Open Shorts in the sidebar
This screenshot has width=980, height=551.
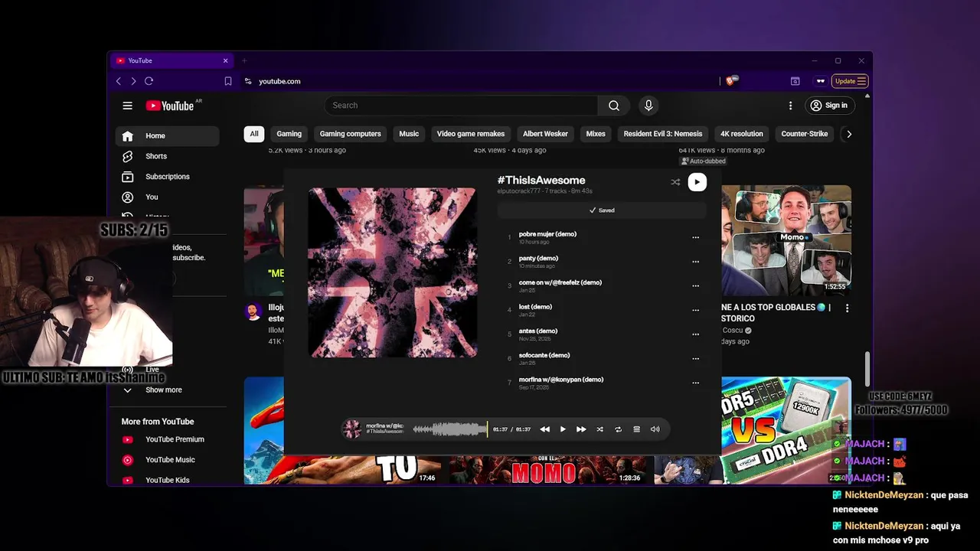pyautogui.click(x=167, y=156)
